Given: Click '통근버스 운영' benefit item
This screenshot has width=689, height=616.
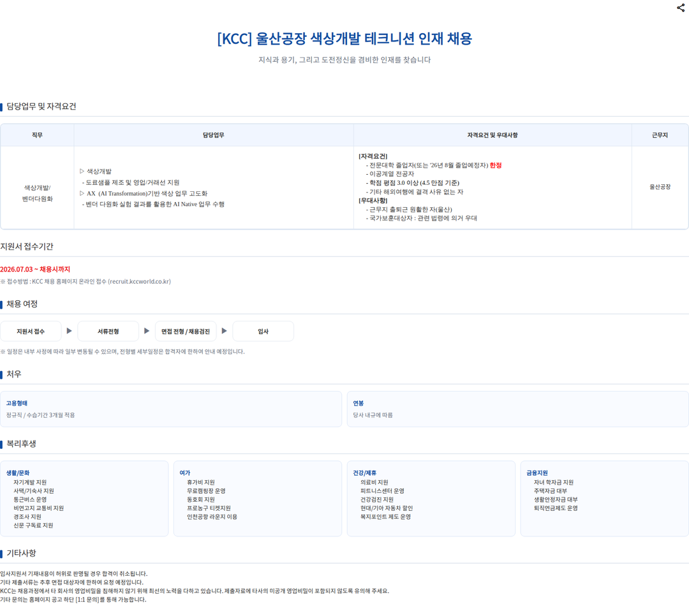Looking at the screenshot, I should [x=30, y=499].
